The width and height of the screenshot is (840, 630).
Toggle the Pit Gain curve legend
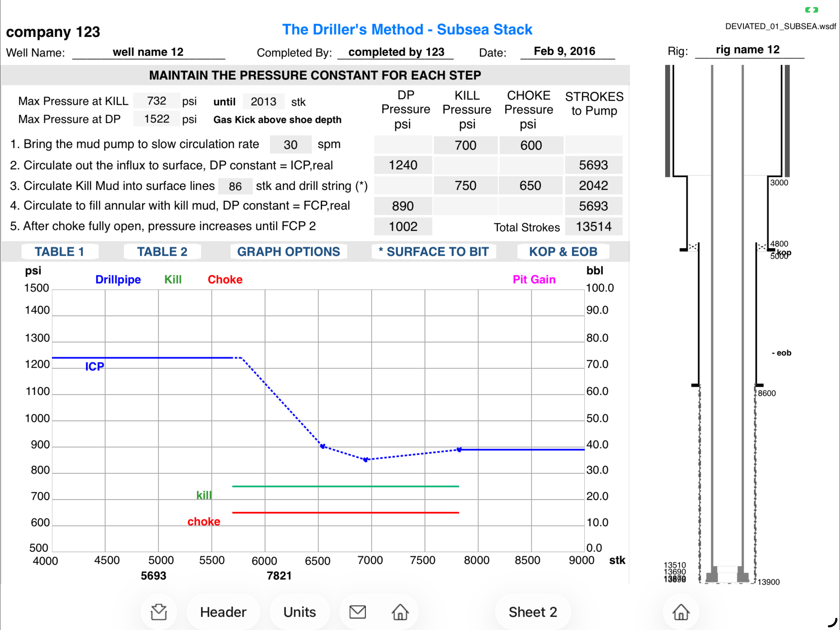point(534,279)
